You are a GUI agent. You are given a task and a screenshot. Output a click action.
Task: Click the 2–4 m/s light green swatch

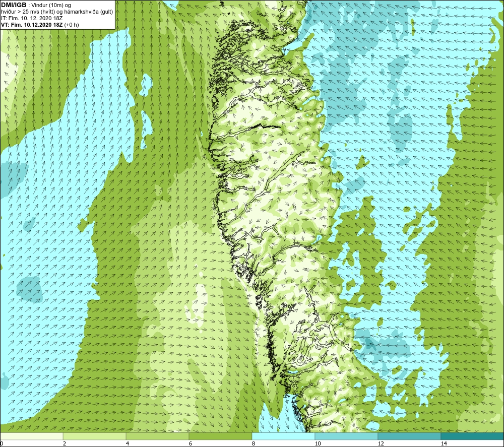(x=95, y=436)
